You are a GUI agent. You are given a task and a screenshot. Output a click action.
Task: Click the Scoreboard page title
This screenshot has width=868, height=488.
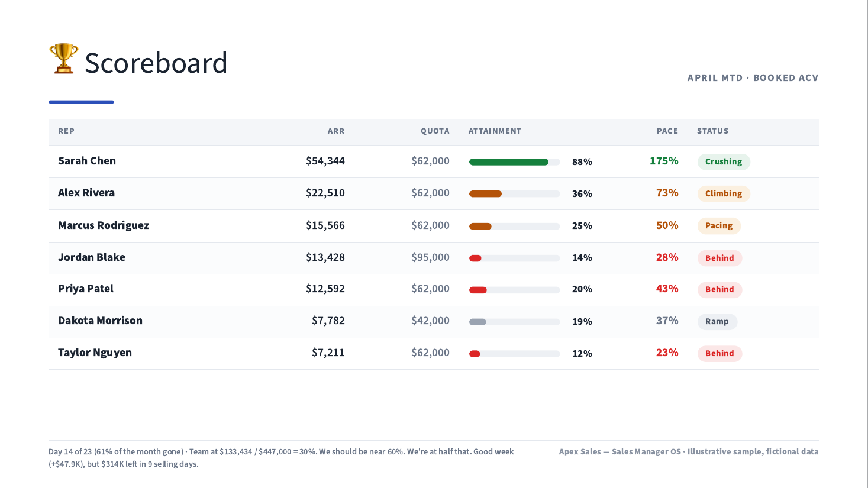coord(156,63)
